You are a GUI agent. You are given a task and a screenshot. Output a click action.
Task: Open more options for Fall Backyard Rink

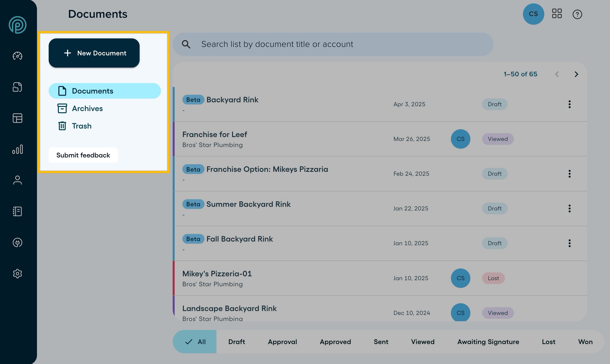coord(569,243)
